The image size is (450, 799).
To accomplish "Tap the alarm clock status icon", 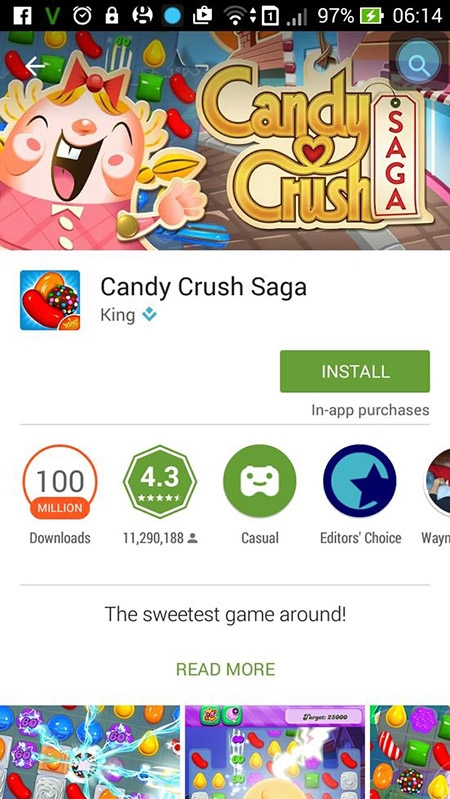I will point(82,15).
